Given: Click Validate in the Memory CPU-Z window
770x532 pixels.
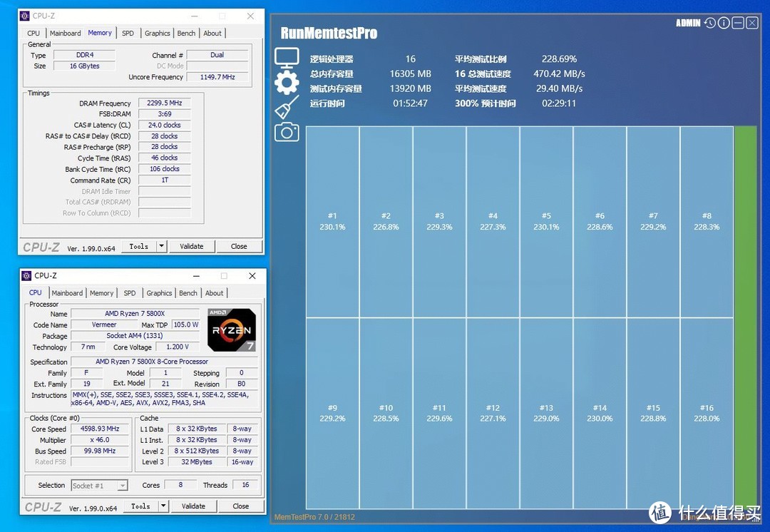Looking at the screenshot, I should pyautogui.click(x=192, y=246).
